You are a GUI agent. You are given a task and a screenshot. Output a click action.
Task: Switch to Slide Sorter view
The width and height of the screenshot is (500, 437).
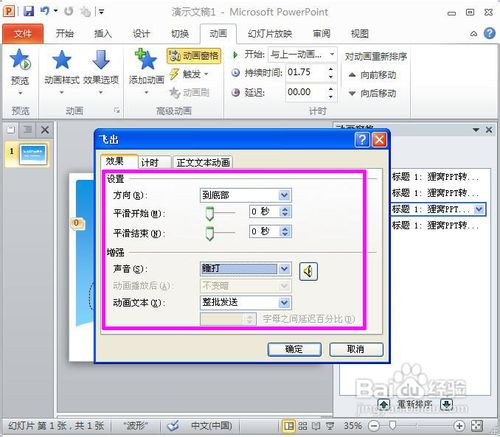coord(303,426)
